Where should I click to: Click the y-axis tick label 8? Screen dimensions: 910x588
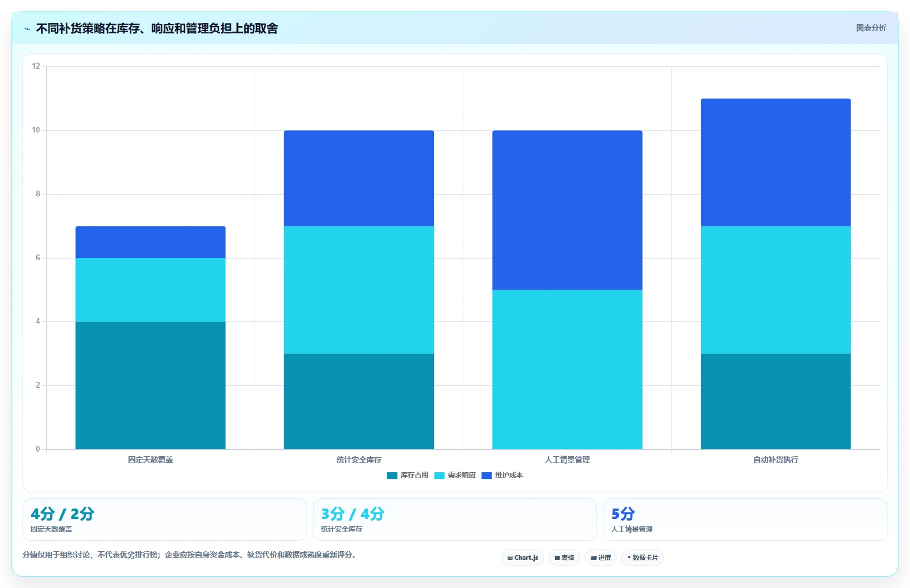pos(38,194)
